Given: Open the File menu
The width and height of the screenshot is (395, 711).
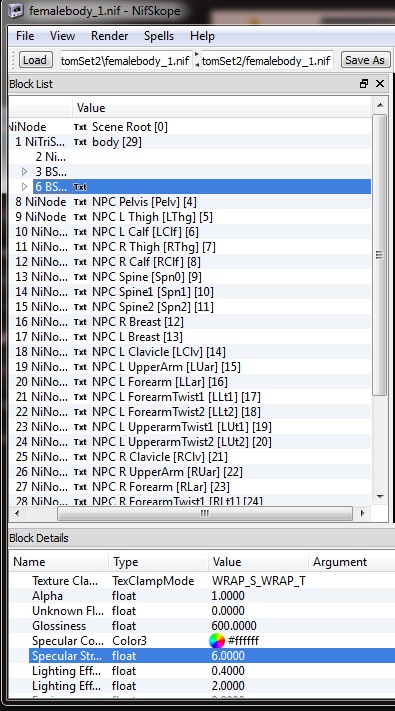Looking at the screenshot, I should coord(25,36).
